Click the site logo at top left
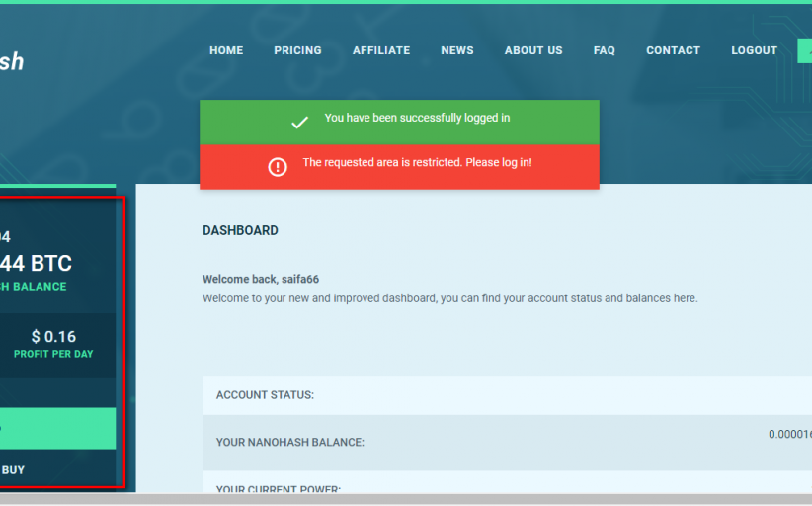812x506 pixels. pyautogui.click(x=12, y=61)
